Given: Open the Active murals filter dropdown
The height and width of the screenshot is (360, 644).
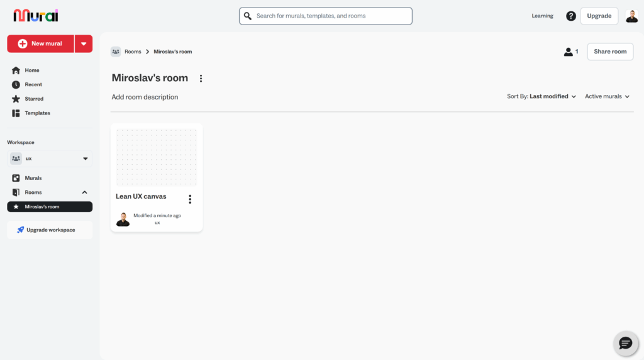Looking at the screenshot, I should pos(607,96).
